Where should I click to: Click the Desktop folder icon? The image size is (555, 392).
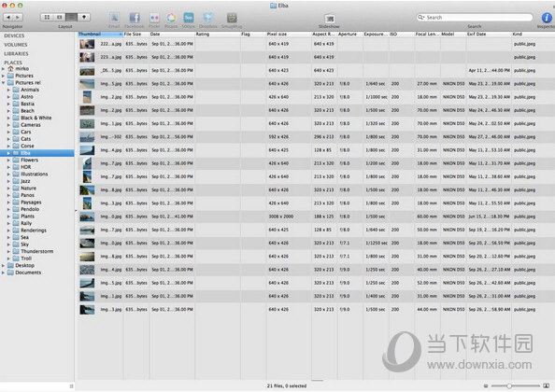point(10,265)
